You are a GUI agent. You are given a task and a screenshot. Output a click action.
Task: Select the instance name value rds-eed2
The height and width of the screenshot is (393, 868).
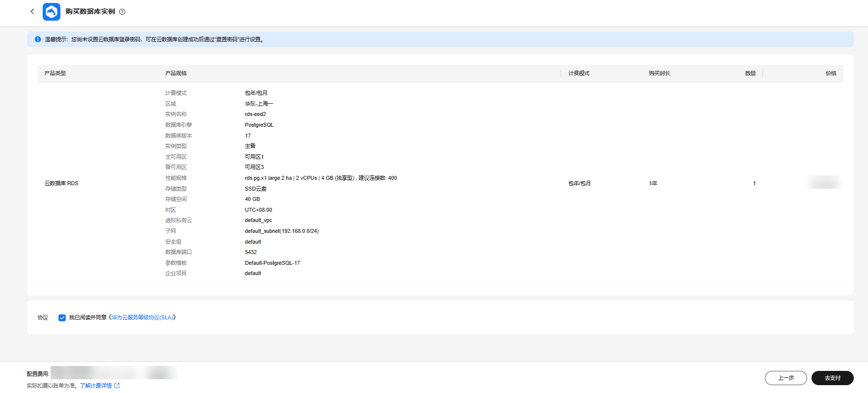pos(255,114)
